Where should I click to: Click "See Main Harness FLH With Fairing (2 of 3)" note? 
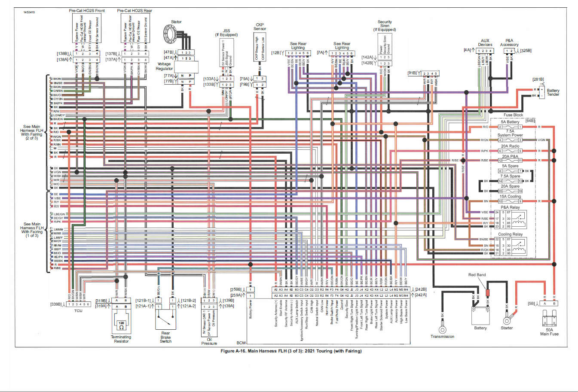(x=31, y=133)
